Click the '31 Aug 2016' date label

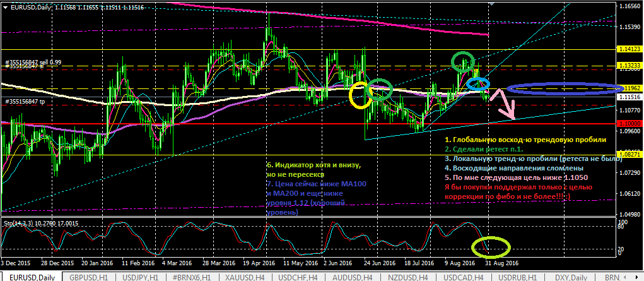coord(503,263)
